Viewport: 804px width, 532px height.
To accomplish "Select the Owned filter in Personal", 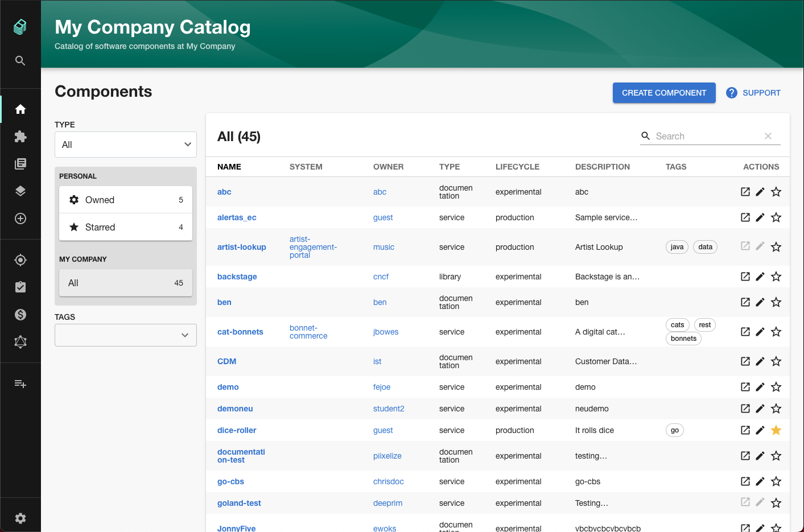I will click(126, 200).
